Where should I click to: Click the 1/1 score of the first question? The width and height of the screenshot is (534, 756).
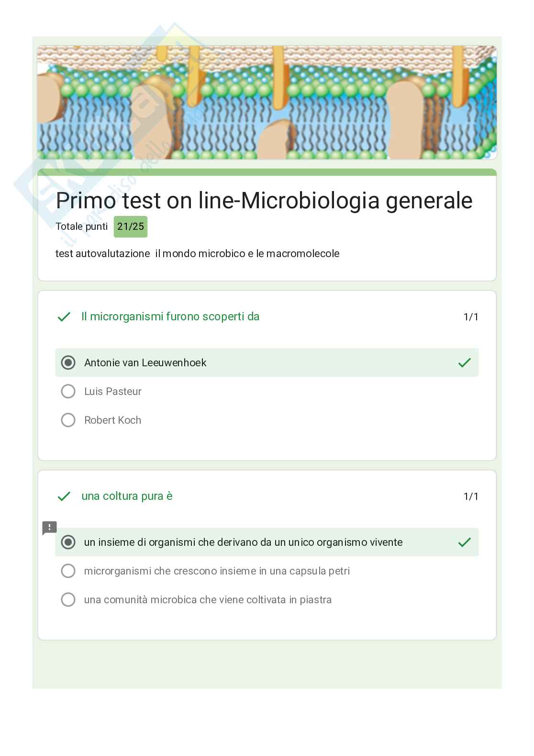point(470,316)
